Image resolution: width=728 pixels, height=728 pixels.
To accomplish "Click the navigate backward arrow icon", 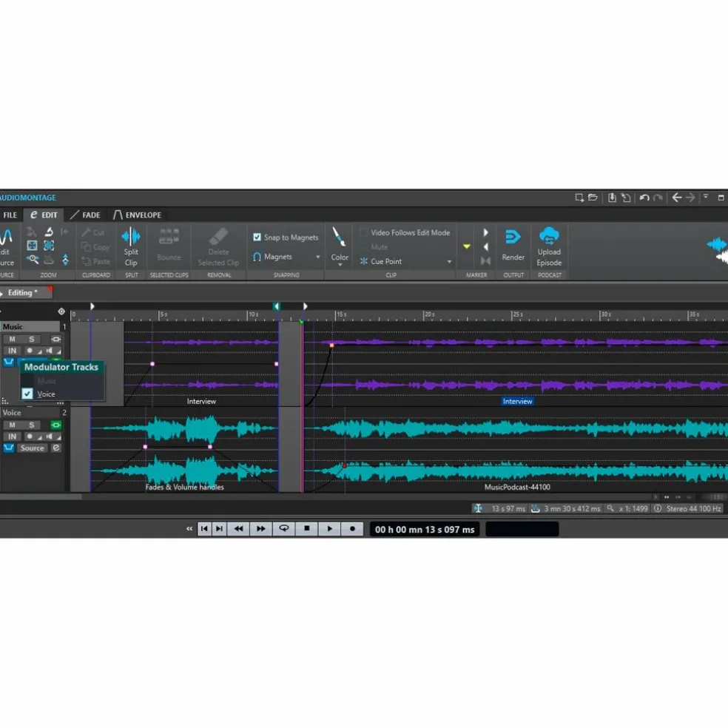I will pos(676,198).
